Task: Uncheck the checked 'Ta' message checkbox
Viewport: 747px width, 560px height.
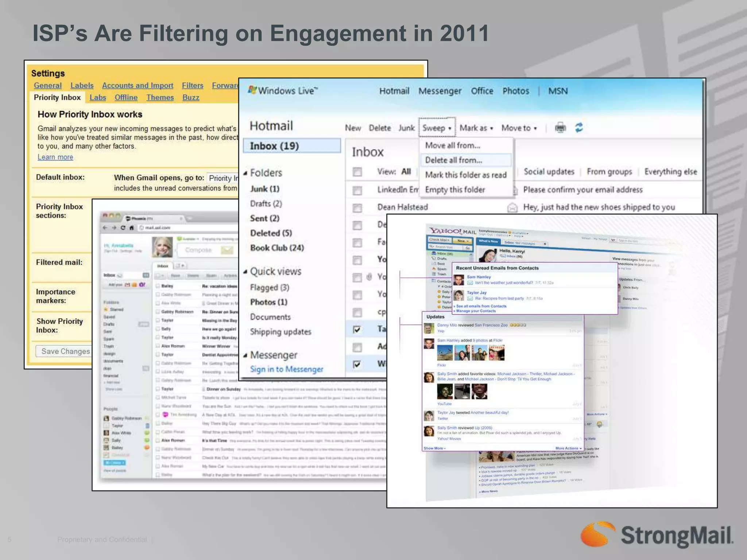Action: 357,330
